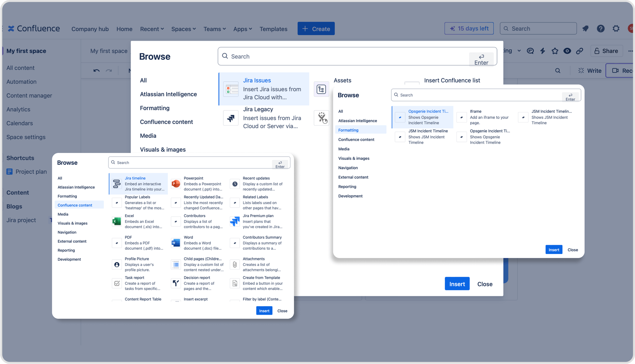
Task: Click the top navigation Search field
Action: coord(538,28)
